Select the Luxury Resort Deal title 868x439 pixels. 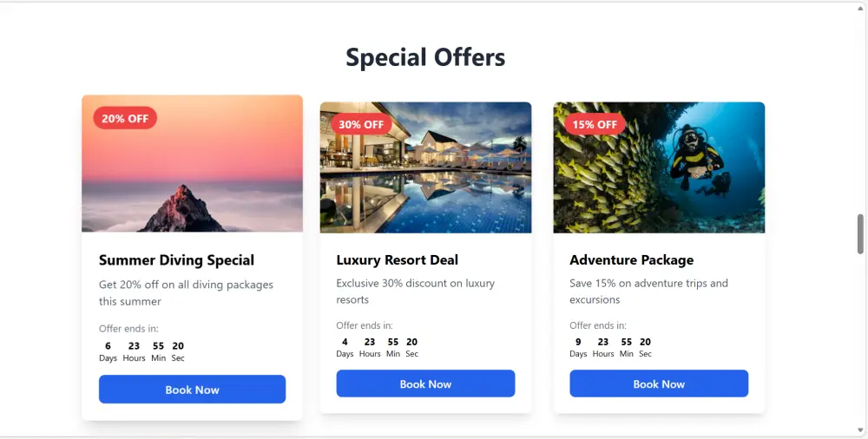(x=398, y=259)
